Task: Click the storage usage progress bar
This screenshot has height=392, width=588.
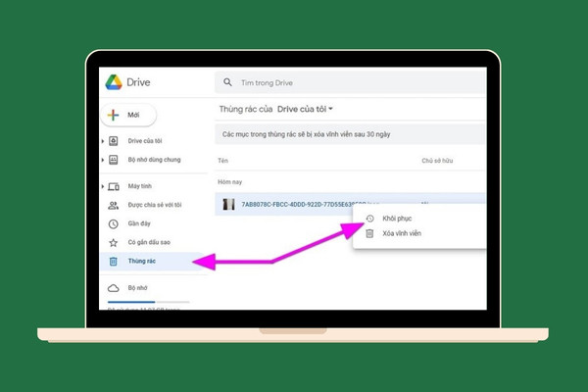Action: (x=149, y=302)
